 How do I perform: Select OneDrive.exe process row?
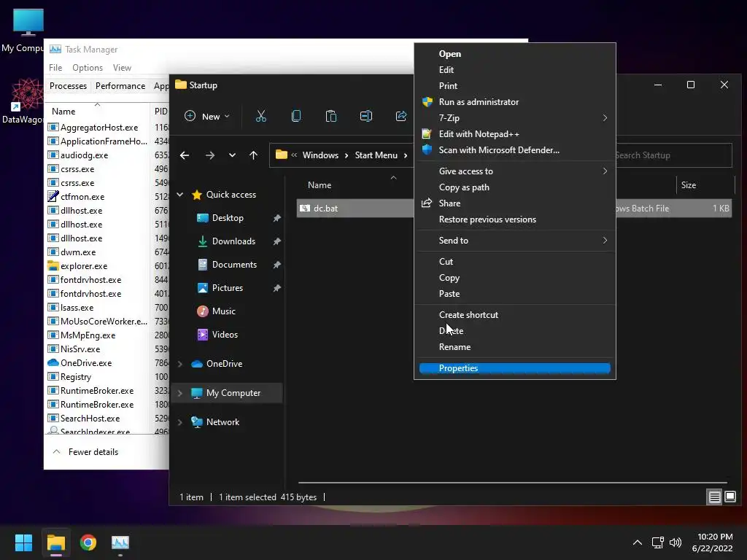(108, 363)
